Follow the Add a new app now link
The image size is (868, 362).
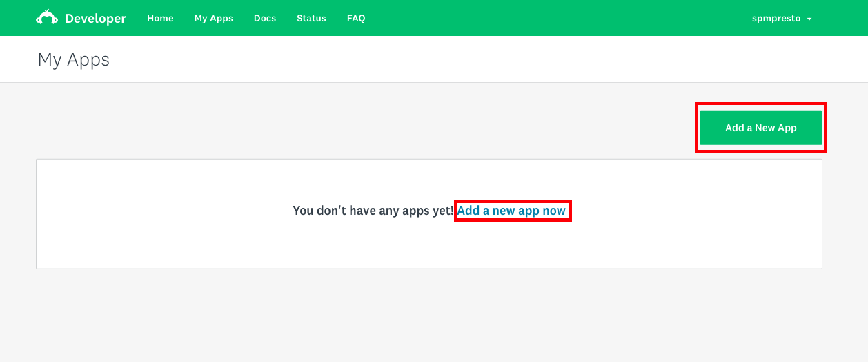(512, 211)
